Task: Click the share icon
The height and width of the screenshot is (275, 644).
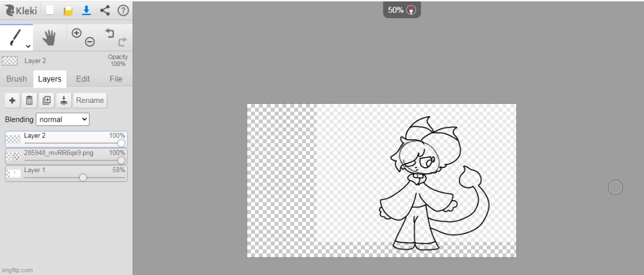Action: 105,10
